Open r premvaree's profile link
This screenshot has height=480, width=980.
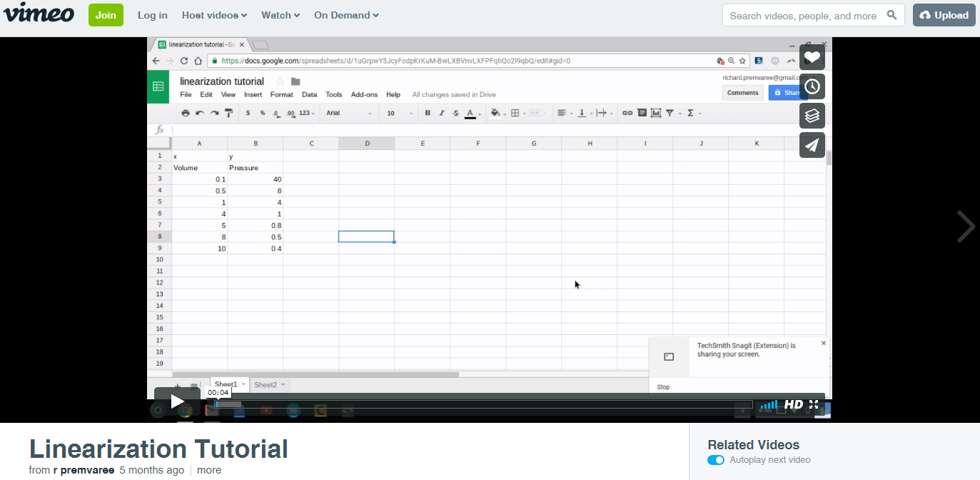83,470
